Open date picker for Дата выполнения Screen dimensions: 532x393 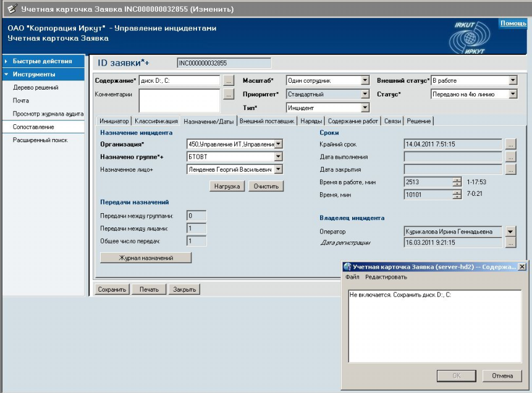click(510, 157)
